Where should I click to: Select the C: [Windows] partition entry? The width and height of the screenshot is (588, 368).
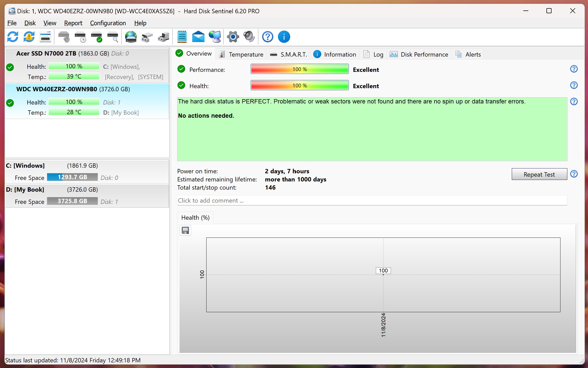pyautogui.click(x=87, y=172)
